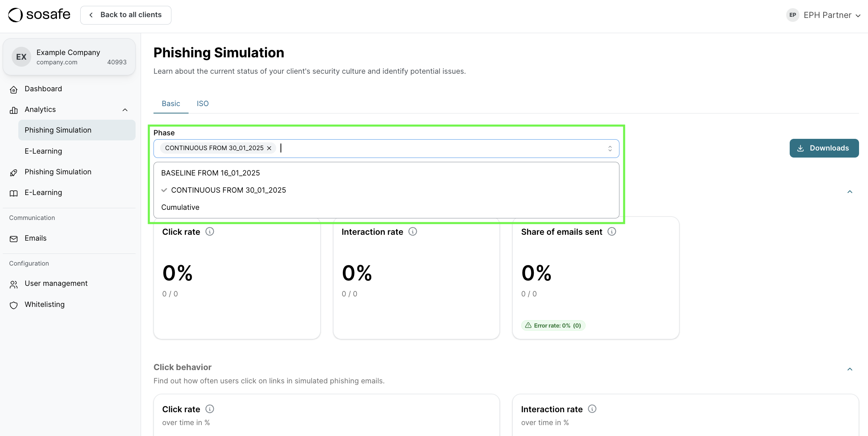Viewport: 868px width, 436px height.
Task: Go back to all clients
Action: pyautogui.click(x=125, y=15)
